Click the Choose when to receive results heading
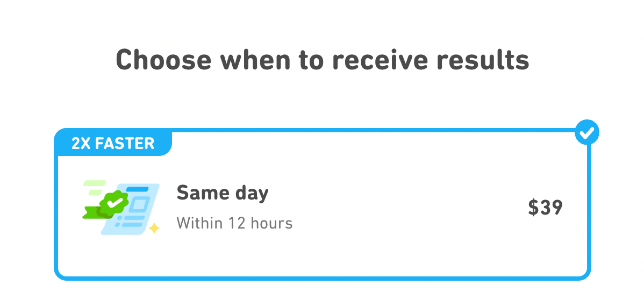 click(323, 60)
